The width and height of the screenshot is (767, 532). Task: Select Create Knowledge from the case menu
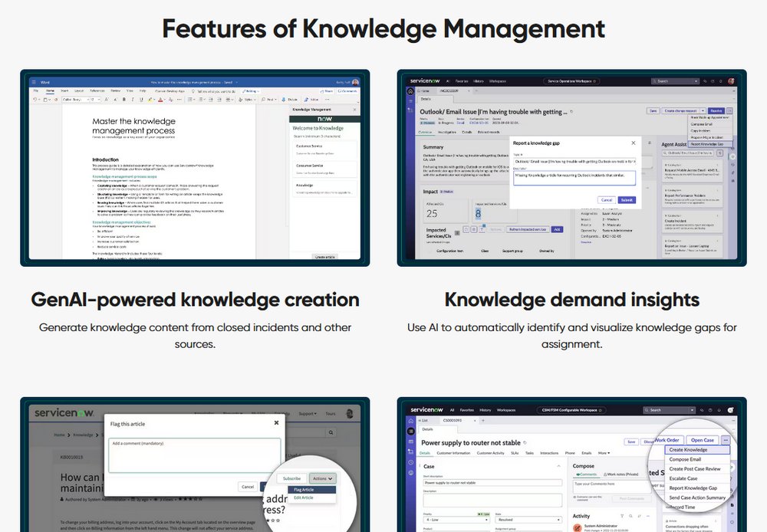pyautogui.click(x=696, y=449)
